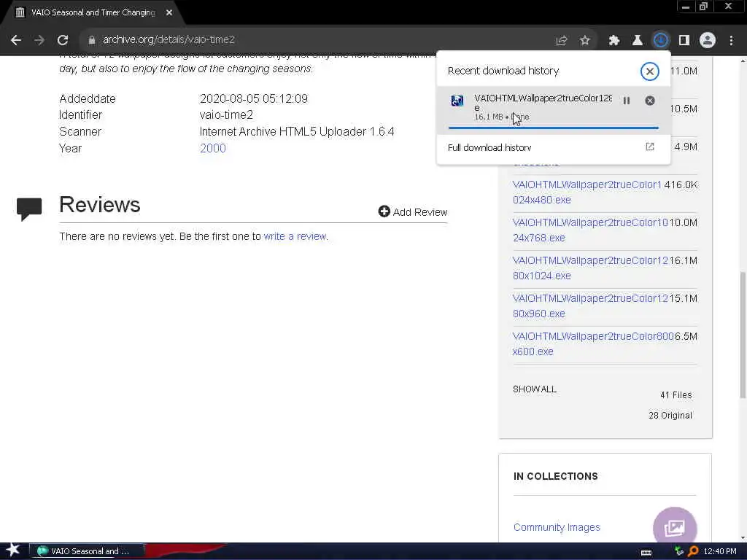Download VAIOHTMLWallpaper2trueColor1024x768.exe
The height and width of the screenshot is (560, 747).
click(x=590, y=230)
